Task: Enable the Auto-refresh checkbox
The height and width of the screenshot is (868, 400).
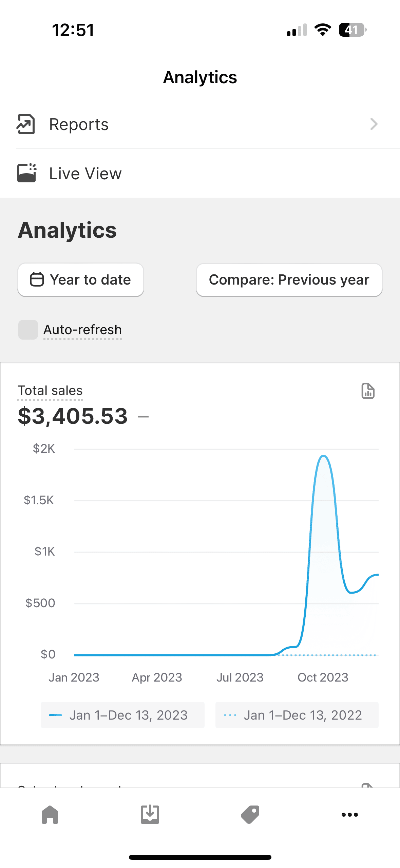Action: pyautogui.click(x=28, y=330)
